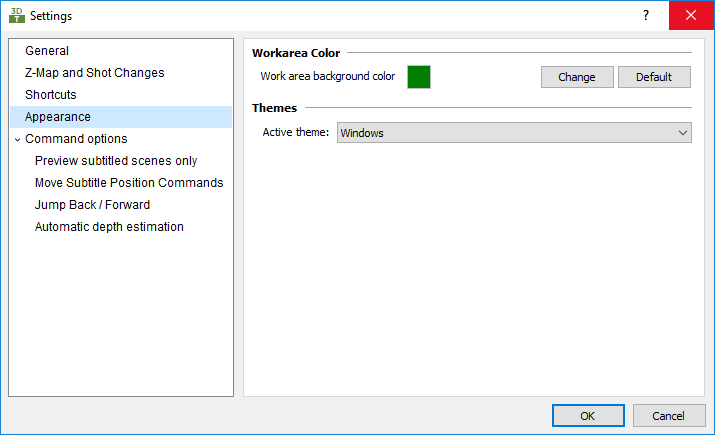This screenshot has width=715, height=435.
Task: Close the Settings dialog window
Action: coord(691,16)
